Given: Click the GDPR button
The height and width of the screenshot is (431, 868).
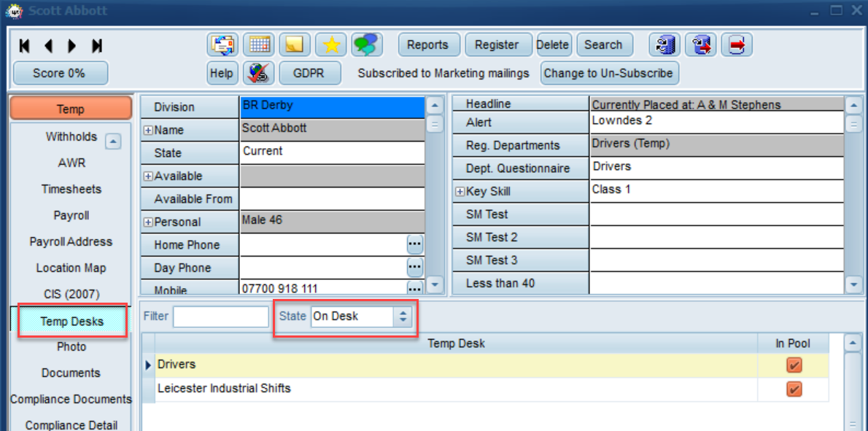Looking at the screenshot, I should (x=310, y=73).
